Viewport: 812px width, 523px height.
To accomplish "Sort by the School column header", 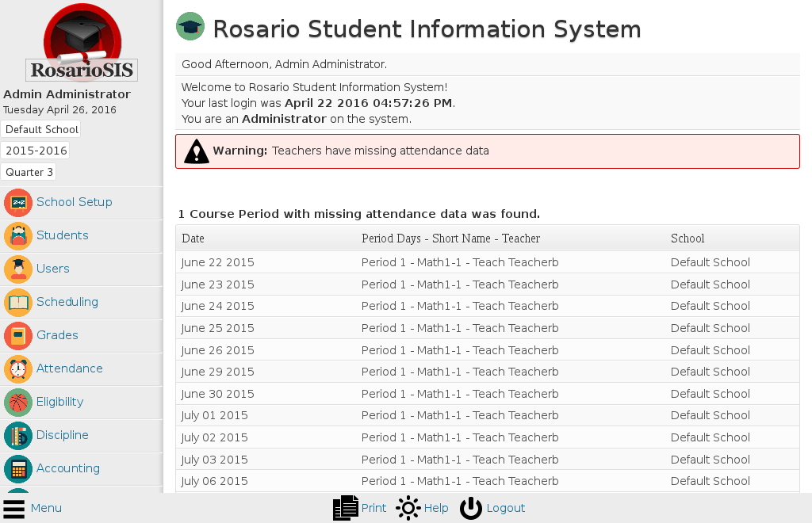I will (x=688, y=239).
